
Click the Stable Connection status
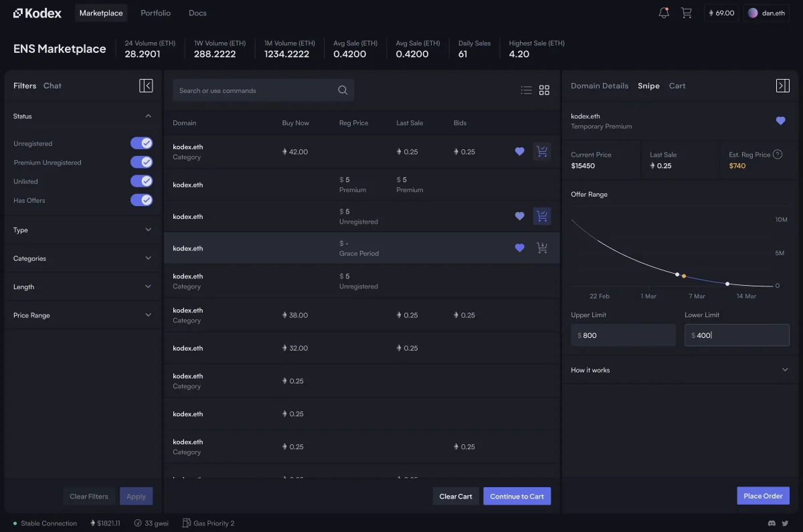[x=45, y=523]
